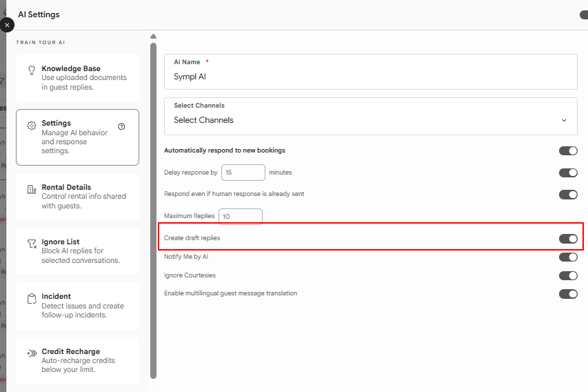Click the Respond even if human response label
Viewport: 588px width, 392px height.
tap(234, 194)
